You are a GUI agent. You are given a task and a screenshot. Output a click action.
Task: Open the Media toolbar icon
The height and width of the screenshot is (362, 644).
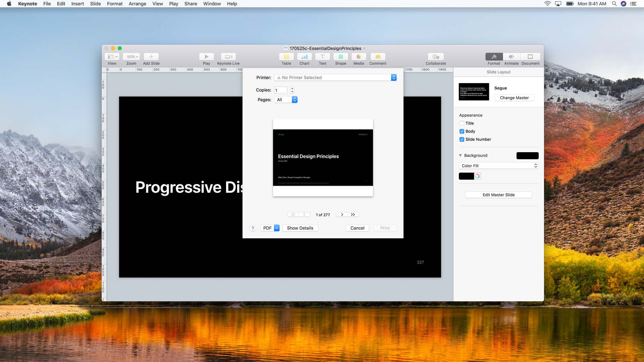coord(359,57)
